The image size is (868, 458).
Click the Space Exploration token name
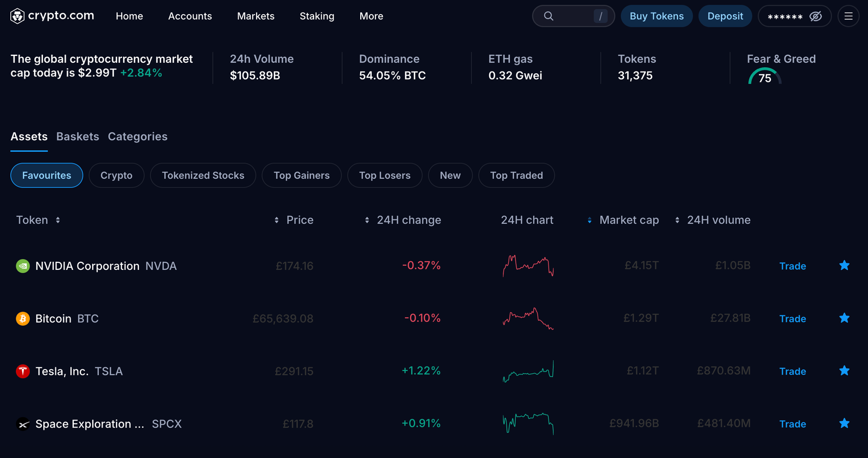[x=90, y=424]
